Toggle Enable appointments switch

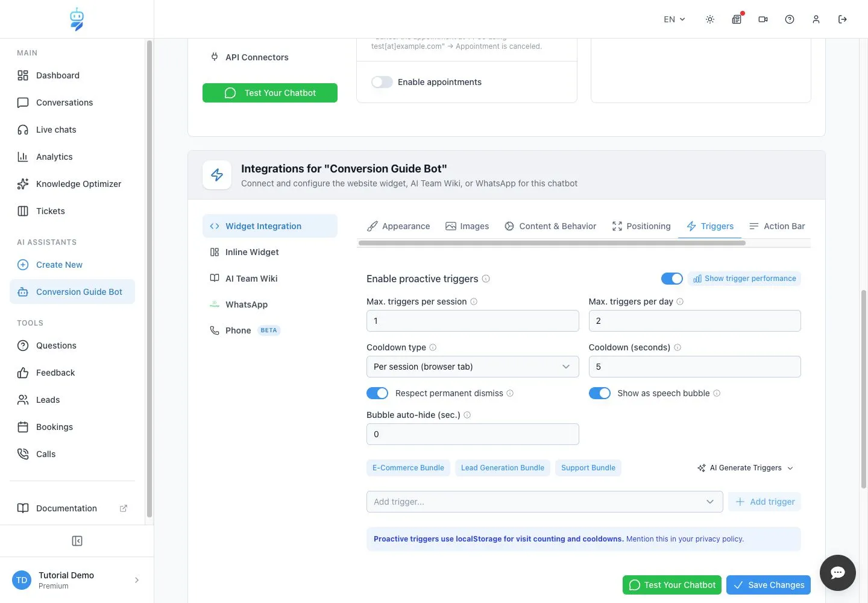click(x=382, y=82)
